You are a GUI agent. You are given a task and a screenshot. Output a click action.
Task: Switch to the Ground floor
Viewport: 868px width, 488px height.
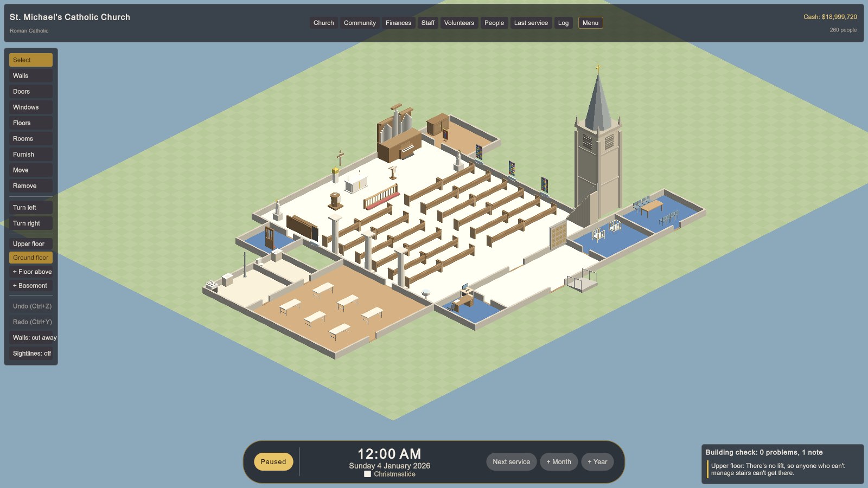coord(31,258)
